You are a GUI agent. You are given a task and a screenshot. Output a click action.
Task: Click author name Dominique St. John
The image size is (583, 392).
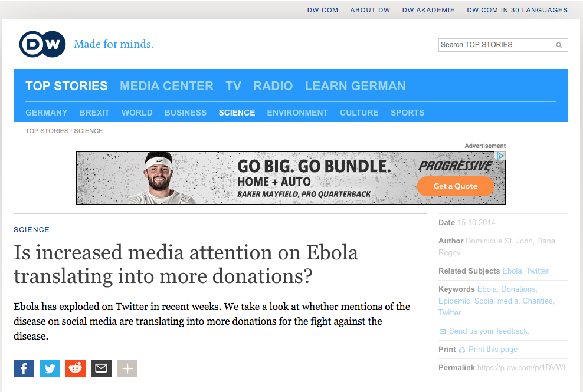click(x=499, y=241)
